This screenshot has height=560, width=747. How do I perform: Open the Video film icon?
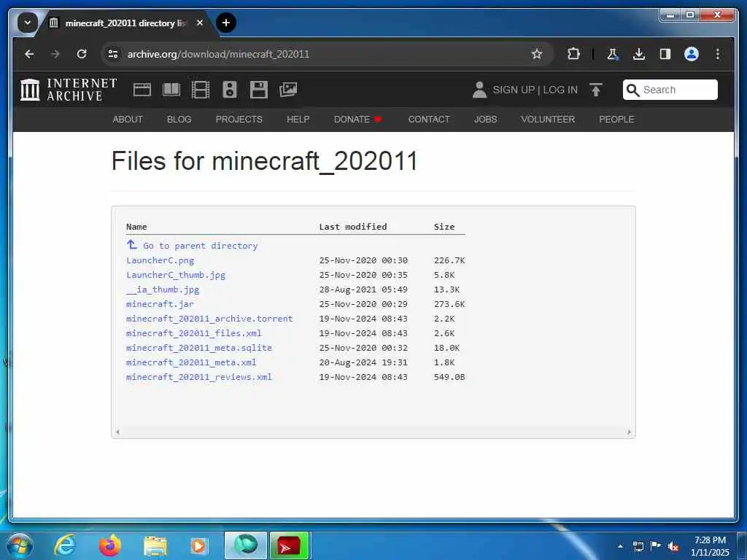click(x=201, y=90)
